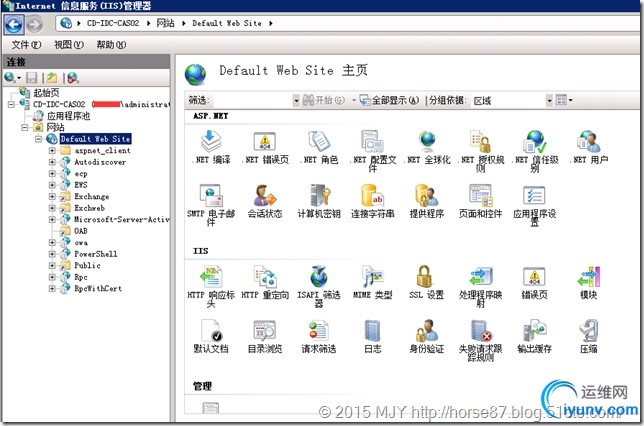Open HTTP 重定向 feature
This screenshot has width=644, height=426.
click(x=265, y=283)
